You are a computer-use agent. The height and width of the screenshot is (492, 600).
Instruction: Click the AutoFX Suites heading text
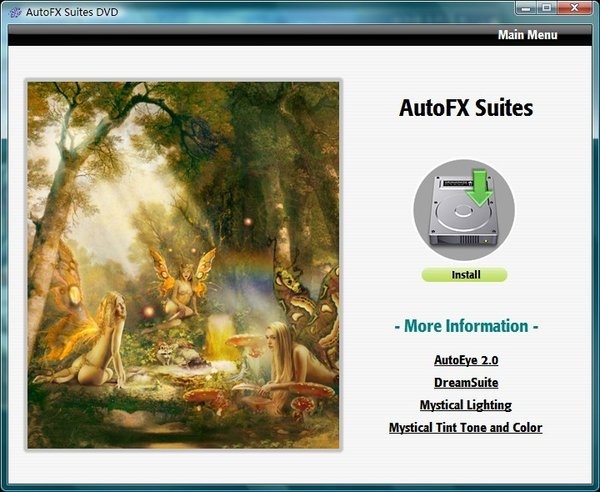point(466,108)
